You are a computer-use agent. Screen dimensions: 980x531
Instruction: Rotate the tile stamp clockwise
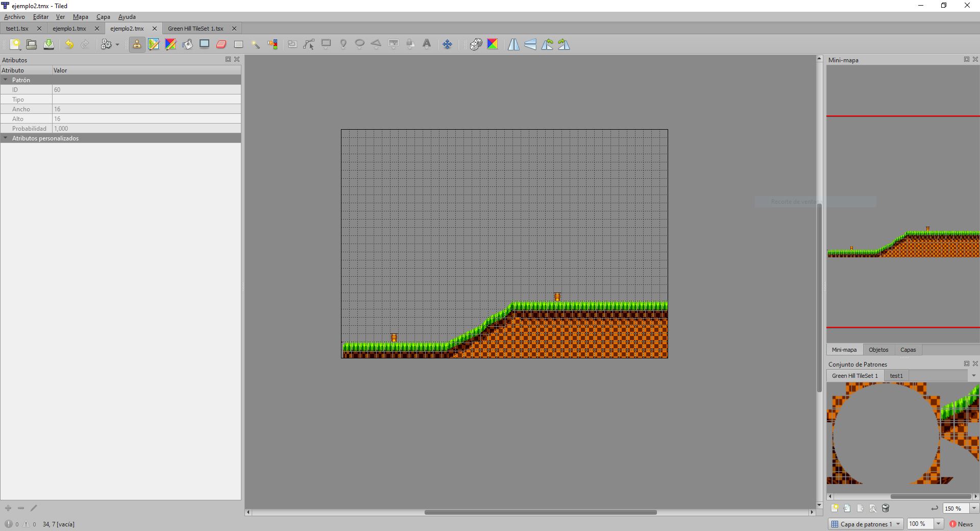pyautogui.click(x=563, y=44)
